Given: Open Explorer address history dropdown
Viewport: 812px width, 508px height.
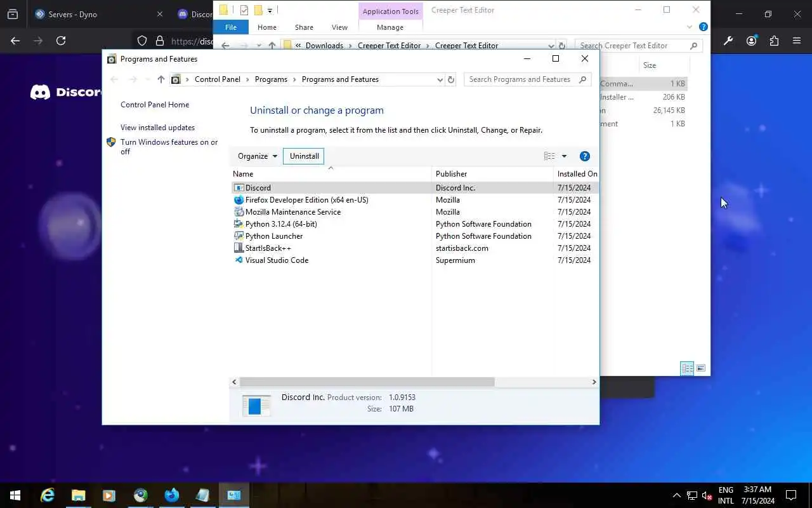Looking at the screenshot, I should [551, 46].
